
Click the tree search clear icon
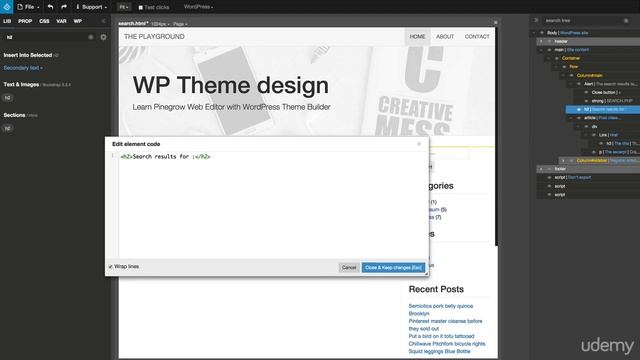[626, 20]
